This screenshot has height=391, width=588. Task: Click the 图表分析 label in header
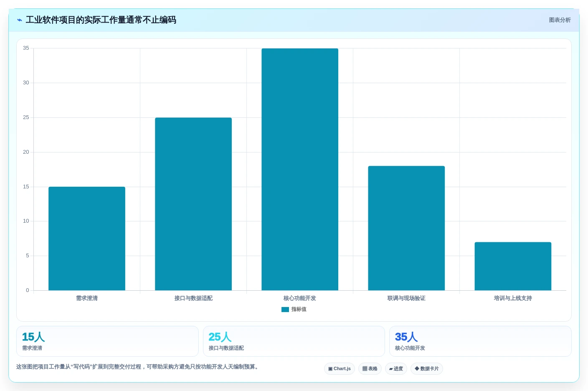[x=560, y=20]
